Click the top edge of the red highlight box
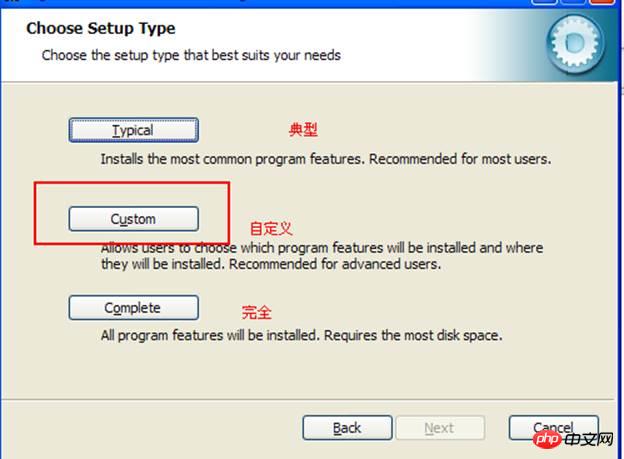This screenshot has height=459, width=624. point(133,182)
